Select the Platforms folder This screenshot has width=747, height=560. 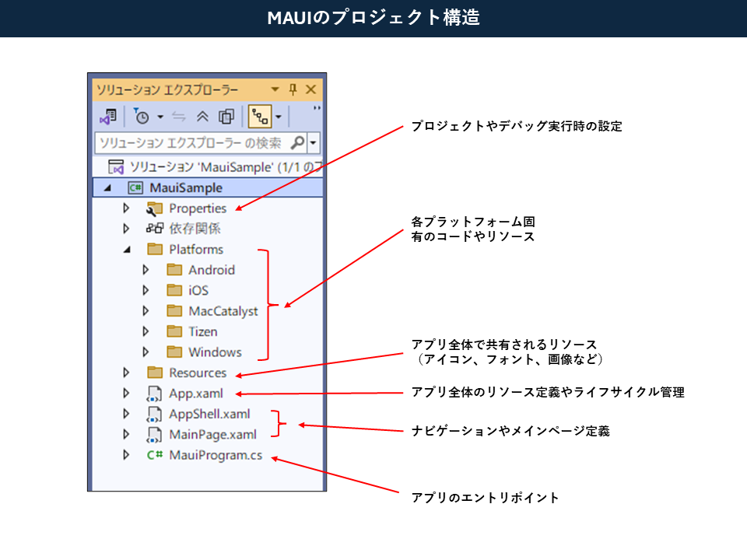tap(196, 250)
